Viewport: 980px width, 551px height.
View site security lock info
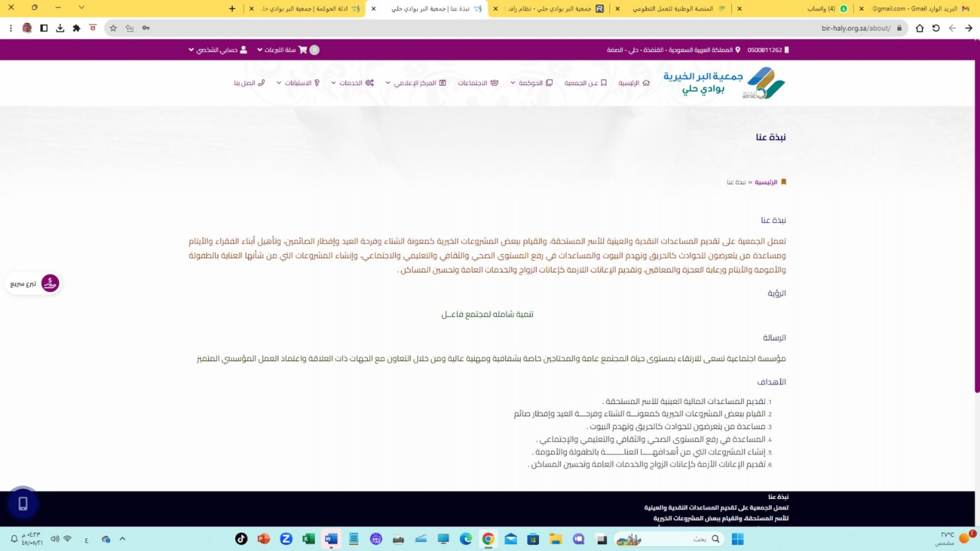tap(899, 28)
